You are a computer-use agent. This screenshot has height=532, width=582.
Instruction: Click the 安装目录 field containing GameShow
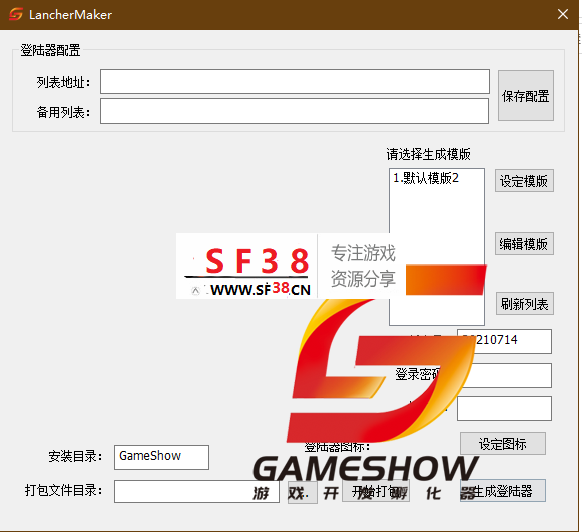(161, 457)
